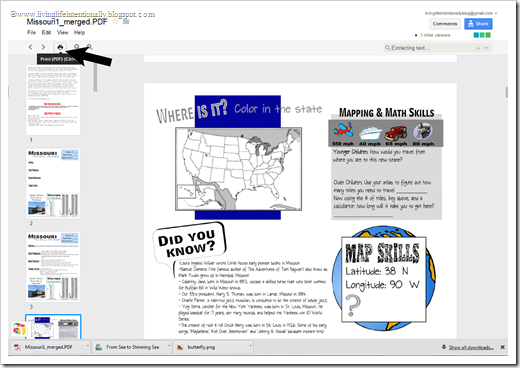
Task: Click the Map Skills globe box
Action: point(384,279)
